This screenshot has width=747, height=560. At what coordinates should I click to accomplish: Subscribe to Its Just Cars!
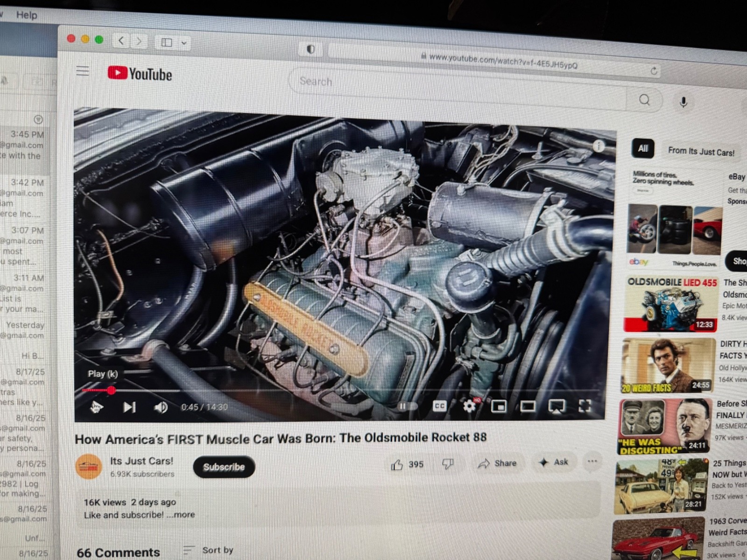[x=224, y=467]
